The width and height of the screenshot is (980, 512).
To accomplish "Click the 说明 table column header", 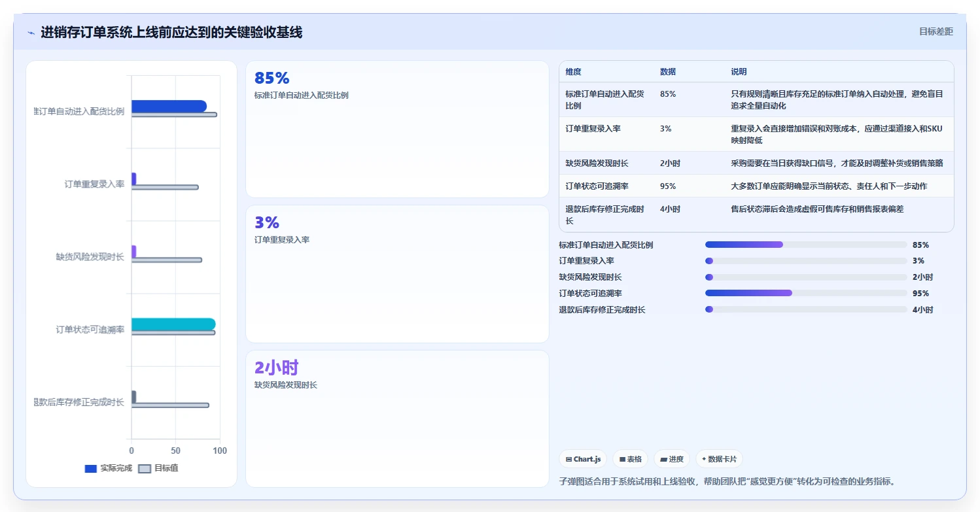I will coord(739,72).
